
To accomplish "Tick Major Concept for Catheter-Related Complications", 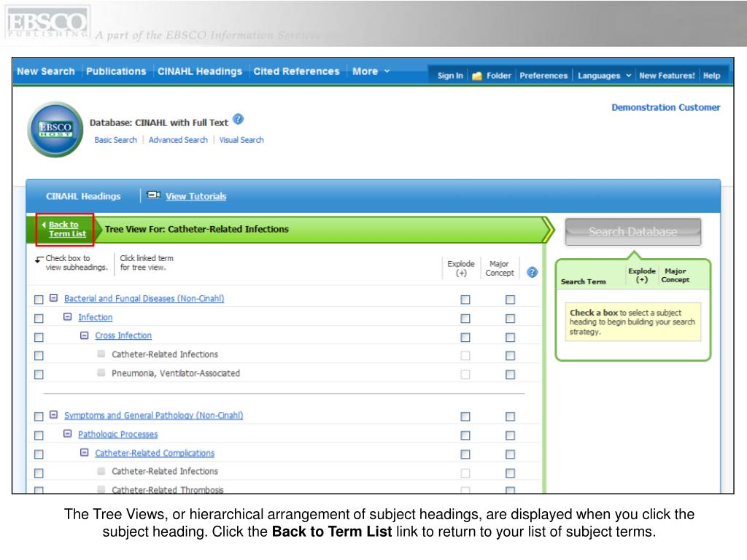I will [x=510, y=454].
